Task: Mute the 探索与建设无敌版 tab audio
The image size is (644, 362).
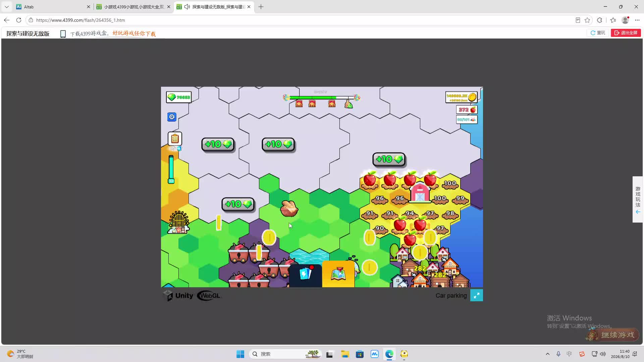Action: pyautogui.click(x=187, y=7)
